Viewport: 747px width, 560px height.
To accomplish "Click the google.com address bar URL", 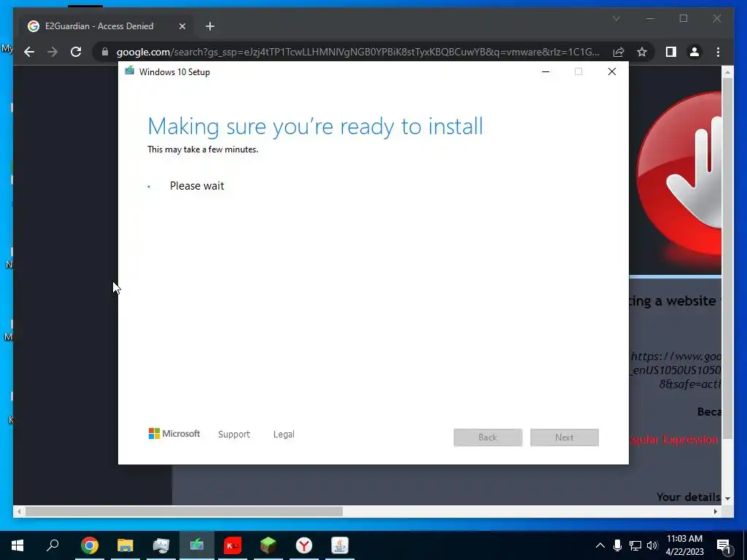I will pos(357,52).
